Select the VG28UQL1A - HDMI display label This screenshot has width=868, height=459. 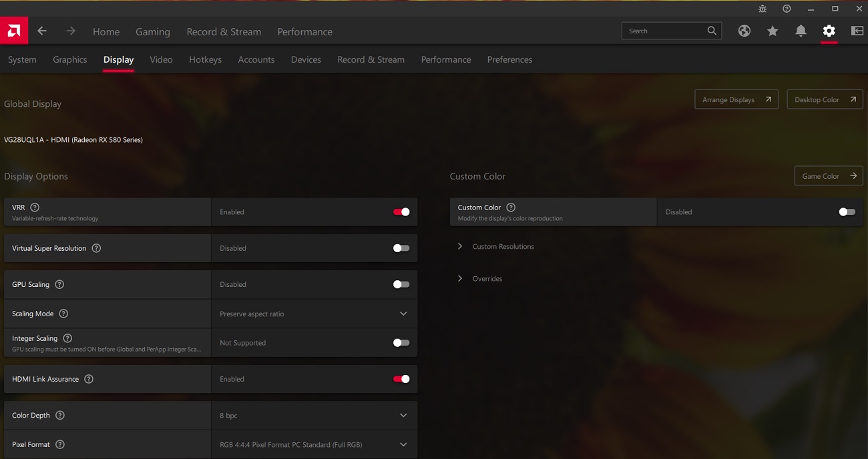pyautogui.click(x=73, y=139)
